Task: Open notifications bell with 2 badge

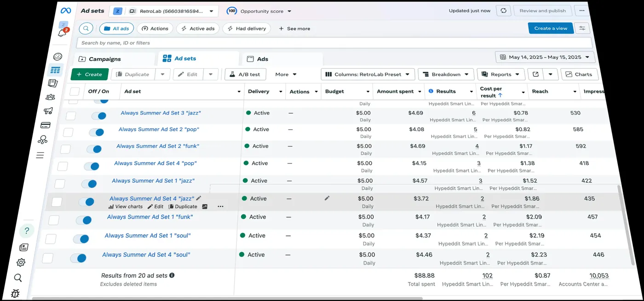Action: click(x=62, y=33)
